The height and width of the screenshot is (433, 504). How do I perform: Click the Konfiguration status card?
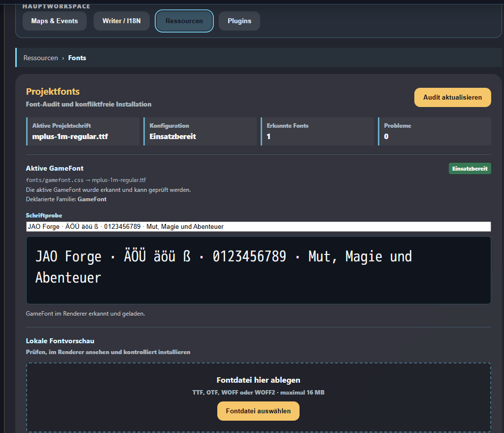pyautogui.click(x=200, y=131)
